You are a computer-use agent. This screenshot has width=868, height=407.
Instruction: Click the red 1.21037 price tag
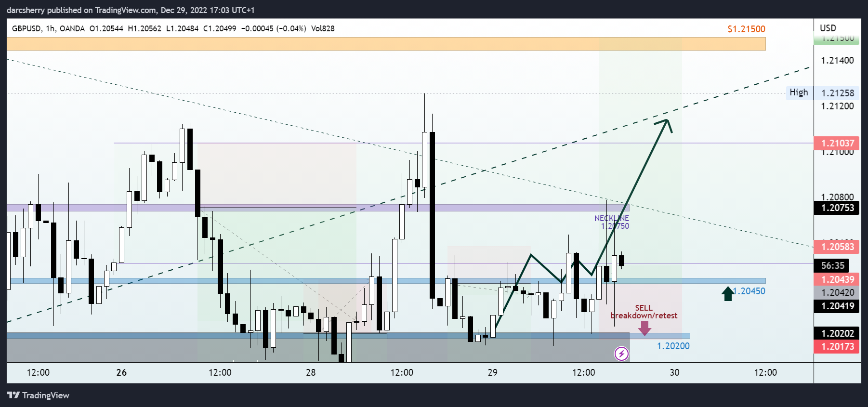click(x=837, y=143)
